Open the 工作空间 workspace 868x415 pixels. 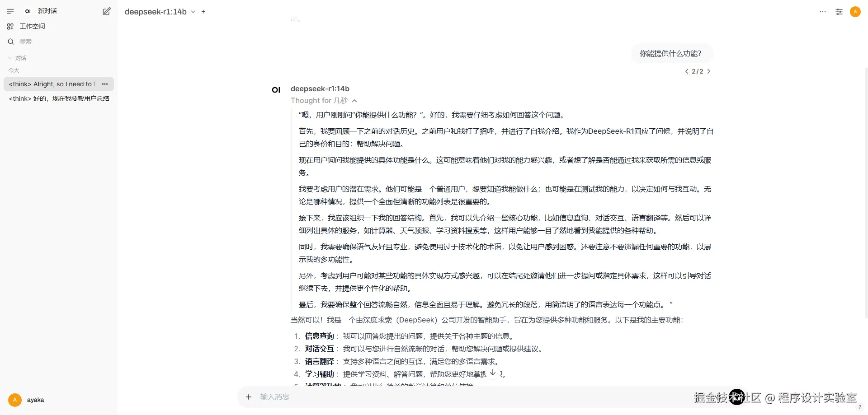32,26
